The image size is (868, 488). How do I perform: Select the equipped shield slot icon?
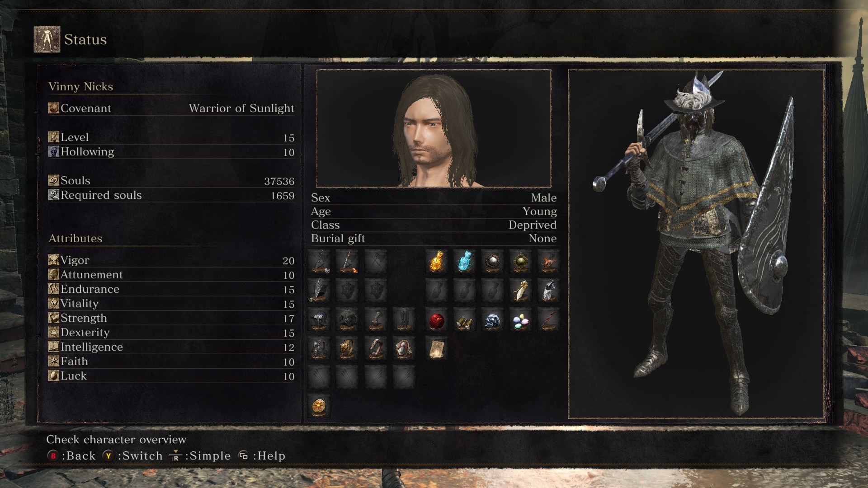319,291
